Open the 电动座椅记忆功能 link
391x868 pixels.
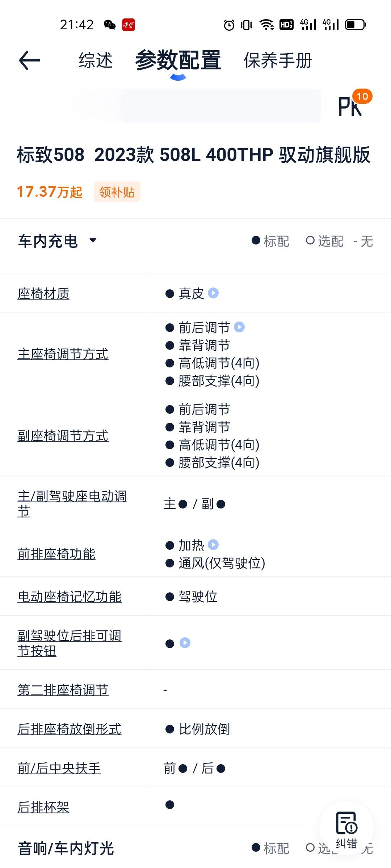[x=70, y=596]
